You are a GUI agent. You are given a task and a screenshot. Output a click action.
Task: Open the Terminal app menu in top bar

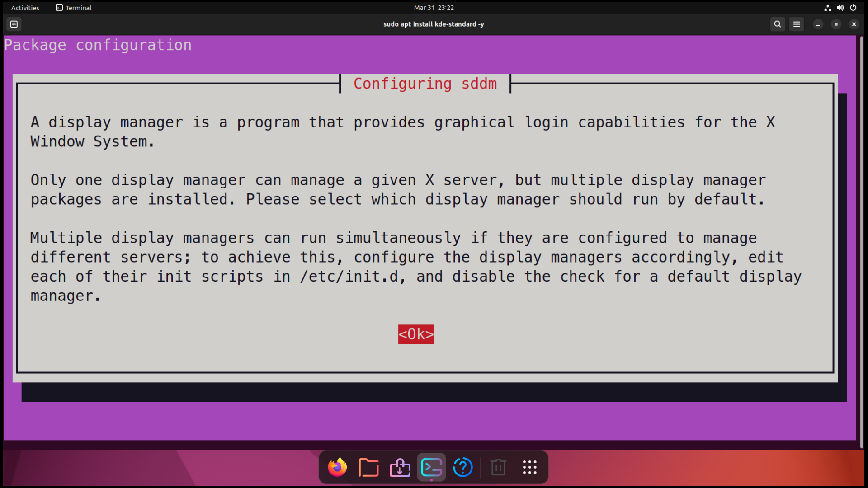tap(74, 8)
